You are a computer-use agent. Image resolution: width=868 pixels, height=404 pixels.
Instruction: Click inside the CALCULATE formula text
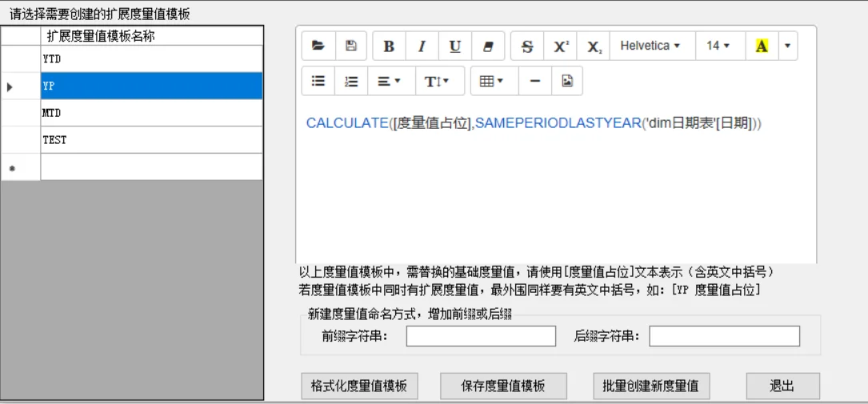(x=534, y=123)
